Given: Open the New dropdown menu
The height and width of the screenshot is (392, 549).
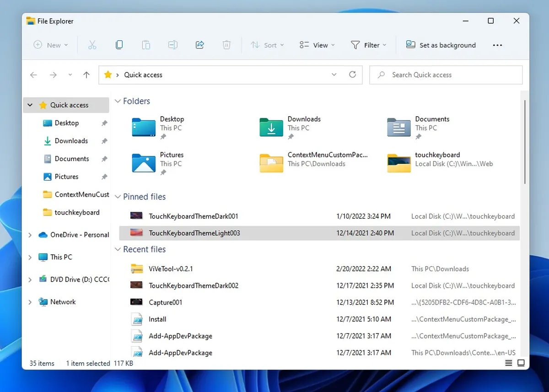Looking at the screenshot, I should pos(51,45).
